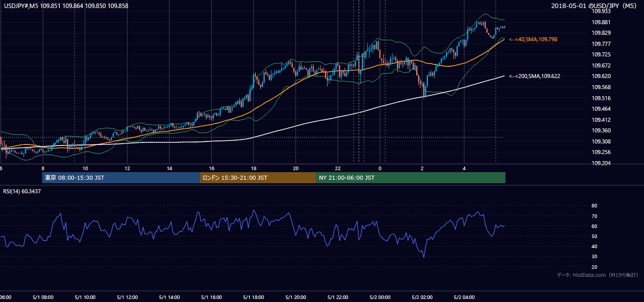Click the HistData.com data credit text

pos(598,275)
